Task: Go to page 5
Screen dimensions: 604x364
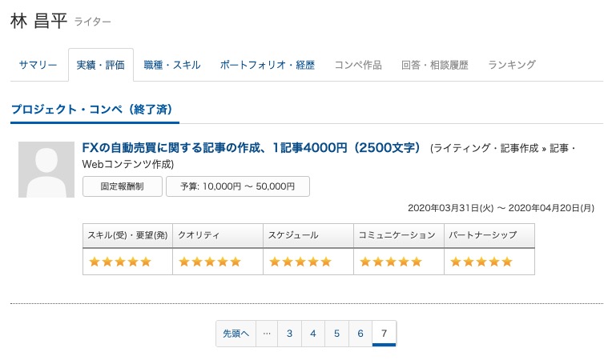Action: click(336, 333)
